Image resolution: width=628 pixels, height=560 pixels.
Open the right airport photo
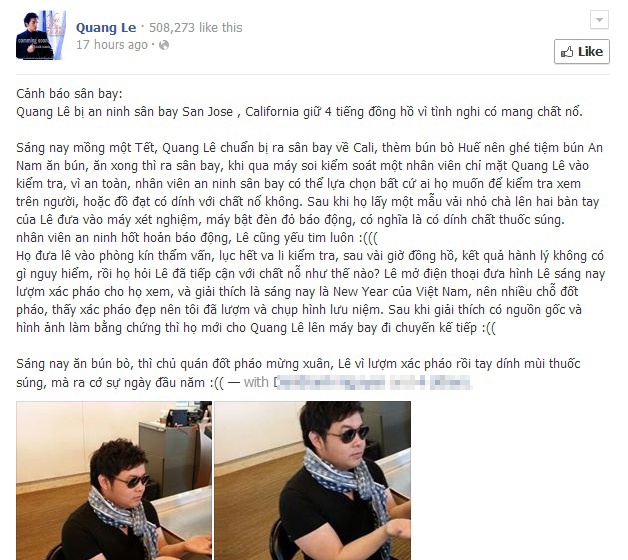pos(312,480)
